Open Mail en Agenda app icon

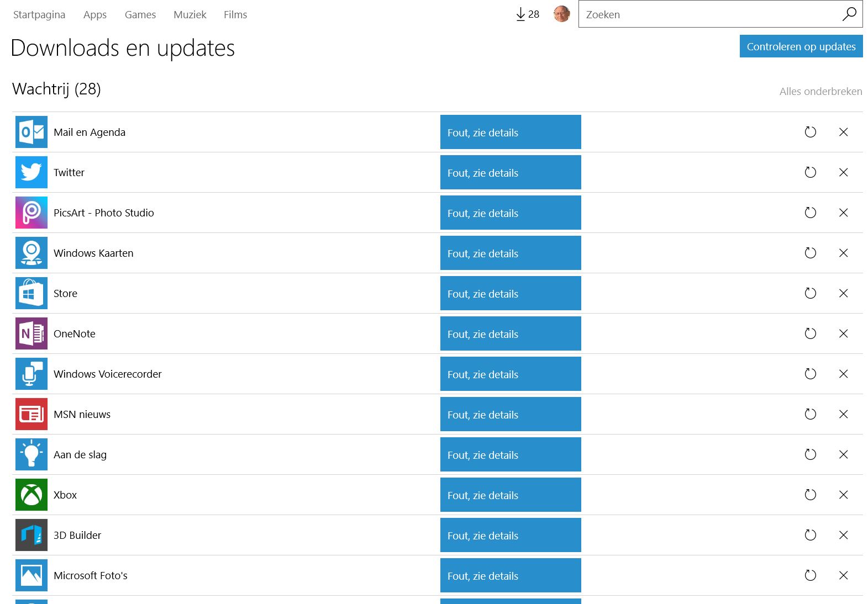31,132
